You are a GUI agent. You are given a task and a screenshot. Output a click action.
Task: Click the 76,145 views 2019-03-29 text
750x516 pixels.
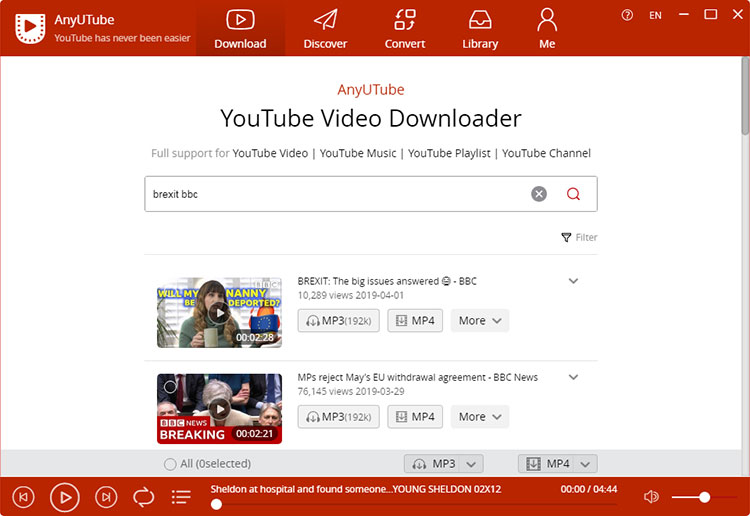pos(351,392)
